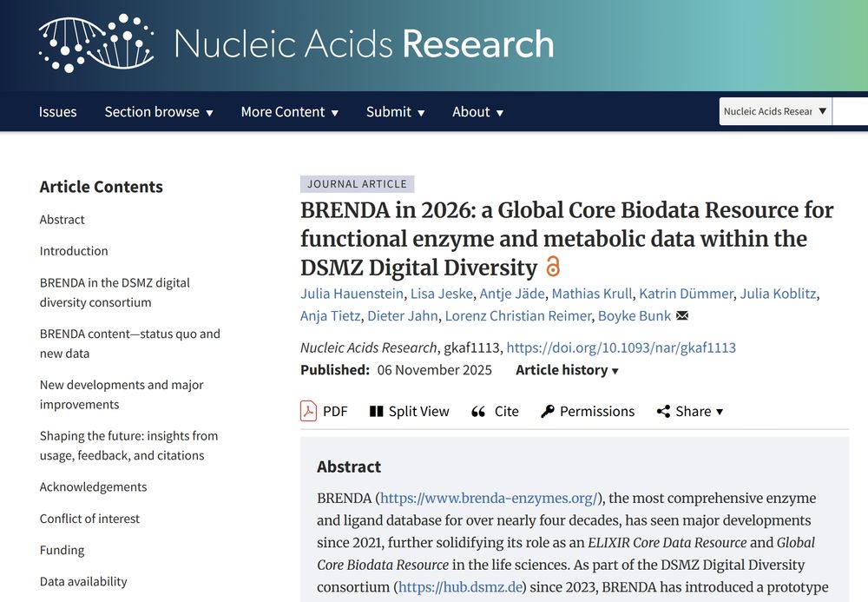The height and width of the screenshot is (602, 868).
Task: Go to New developments and major improvements
Action: pyautogui.click(x=122, y=394)
